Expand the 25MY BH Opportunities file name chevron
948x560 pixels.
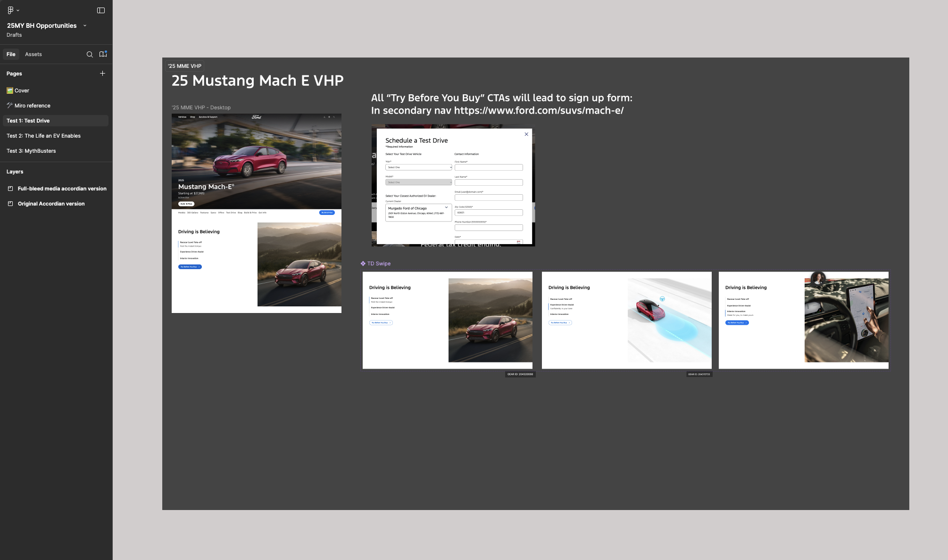click(x=85, y=25)
